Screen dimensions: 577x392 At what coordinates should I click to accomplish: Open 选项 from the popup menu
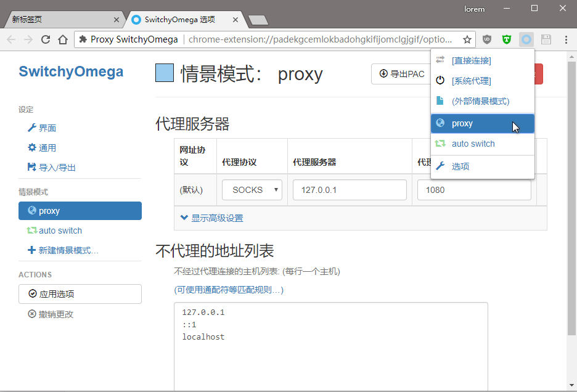[x=483, y=166]
